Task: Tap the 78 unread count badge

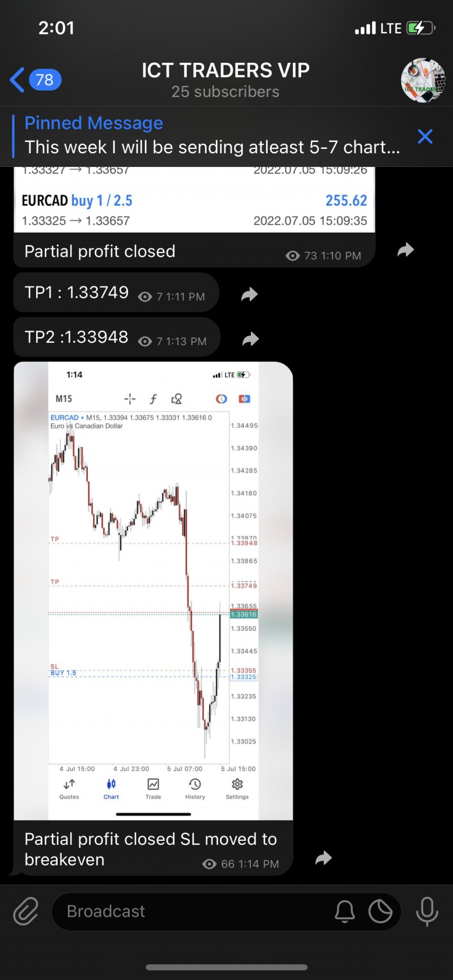Action: click(45, 80)
